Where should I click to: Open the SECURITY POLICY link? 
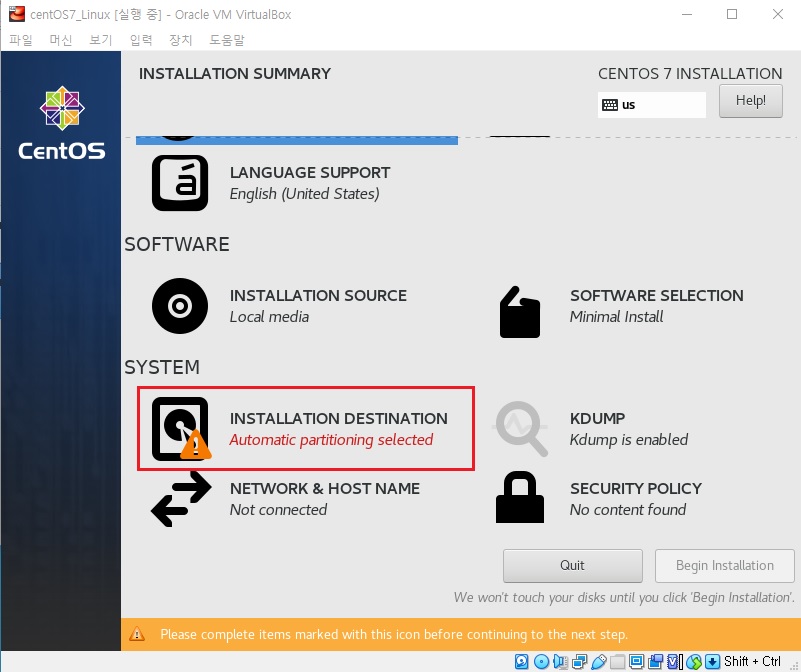635,489
